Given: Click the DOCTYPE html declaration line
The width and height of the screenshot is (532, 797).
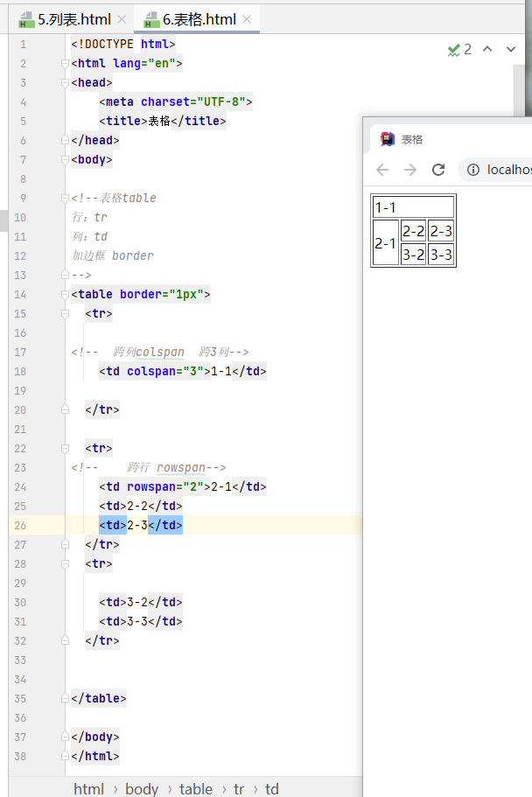Looking at the screenshot, I should tap(123, 45).
